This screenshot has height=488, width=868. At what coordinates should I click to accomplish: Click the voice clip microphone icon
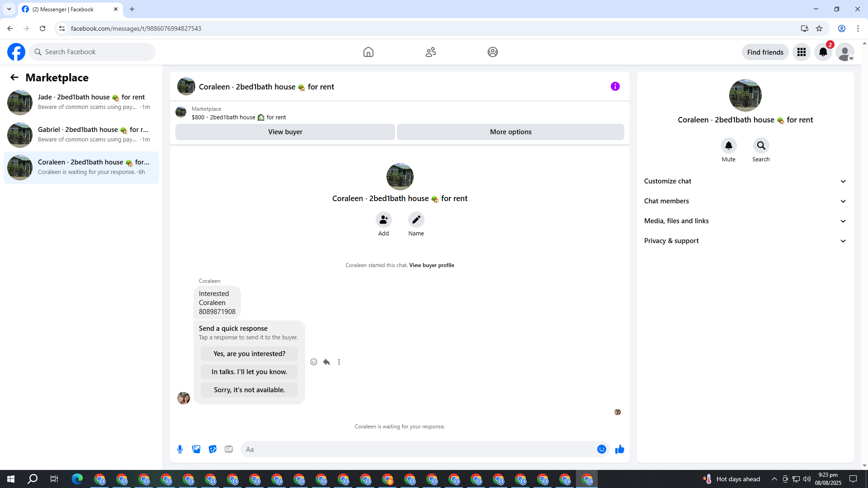tap(180, 449)
